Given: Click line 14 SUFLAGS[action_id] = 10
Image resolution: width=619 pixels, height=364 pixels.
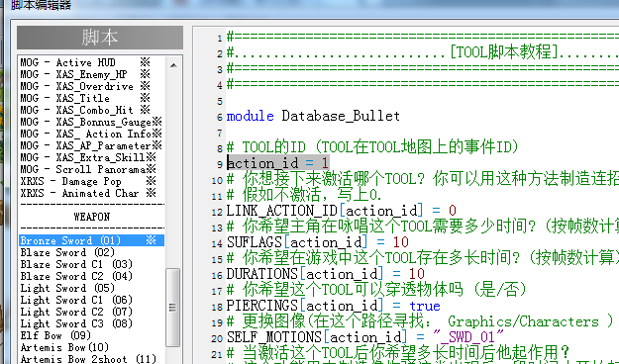Looking at the screenshot, I should 318,242.
